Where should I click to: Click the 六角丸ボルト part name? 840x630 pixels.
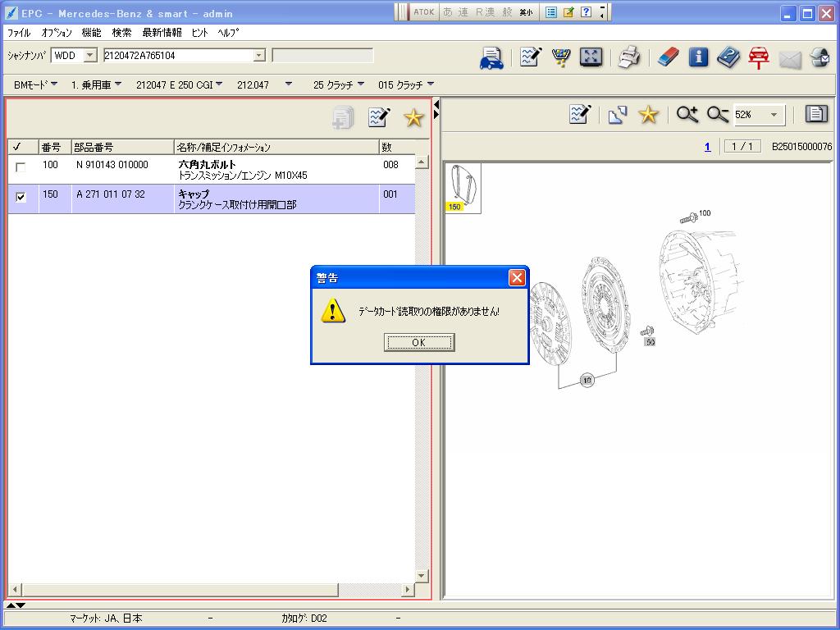coord(207,164)
